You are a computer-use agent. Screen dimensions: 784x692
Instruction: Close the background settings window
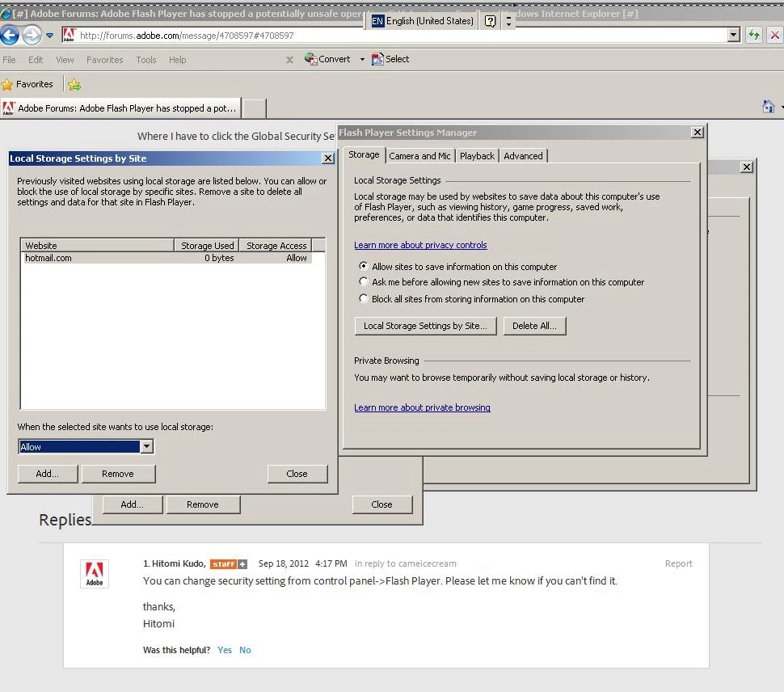(747, 167)
